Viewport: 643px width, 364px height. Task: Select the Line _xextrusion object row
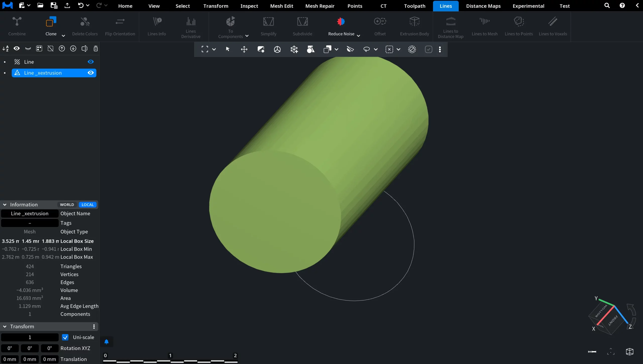[x=54, y=73]
